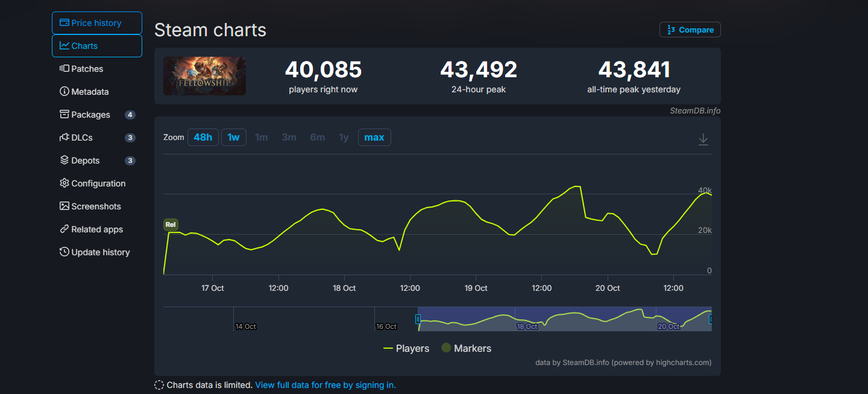Click the Depots stack icon

point(64,160)
